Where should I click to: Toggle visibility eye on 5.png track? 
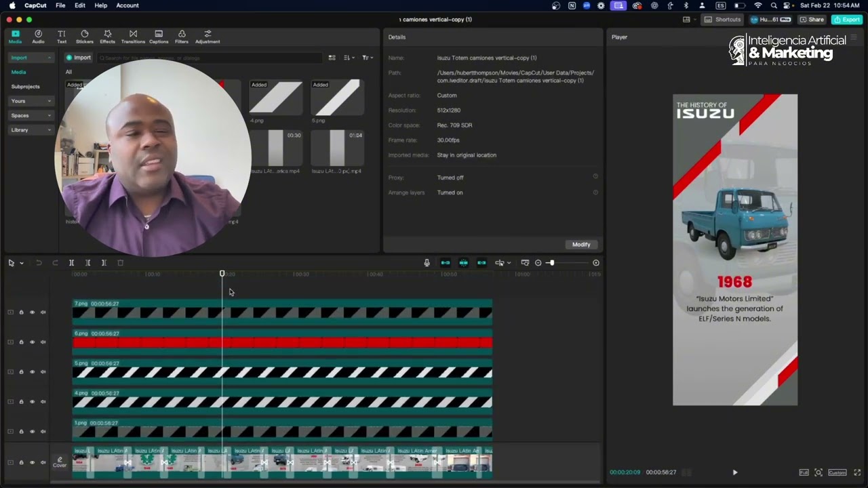[32, 372]
